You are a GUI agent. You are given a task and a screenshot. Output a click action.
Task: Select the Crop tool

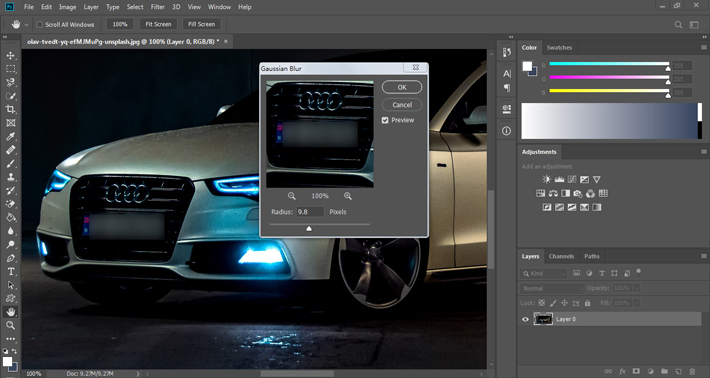click(10, 109)
